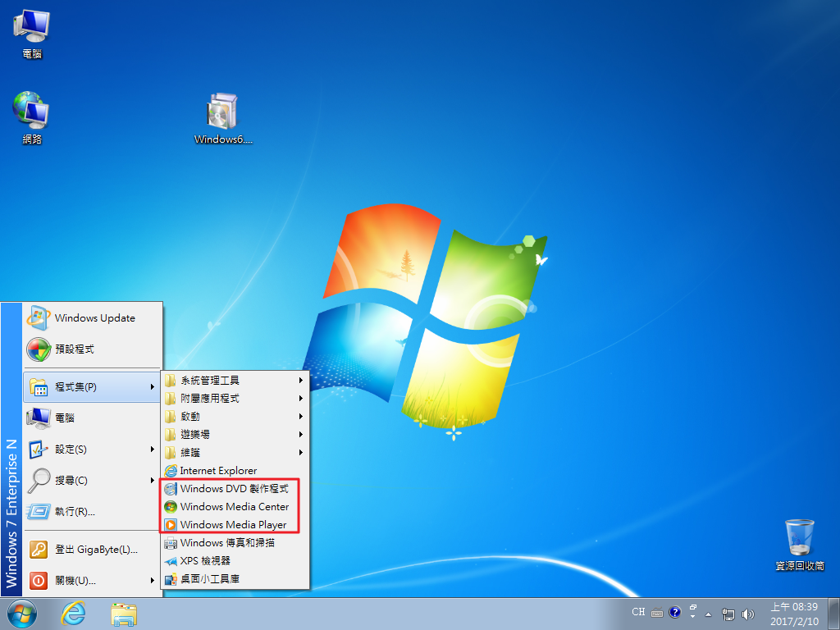Open Windows Media Player from the programs list
The width and height of the screenshot is (840, 630).
pos(233,525)
